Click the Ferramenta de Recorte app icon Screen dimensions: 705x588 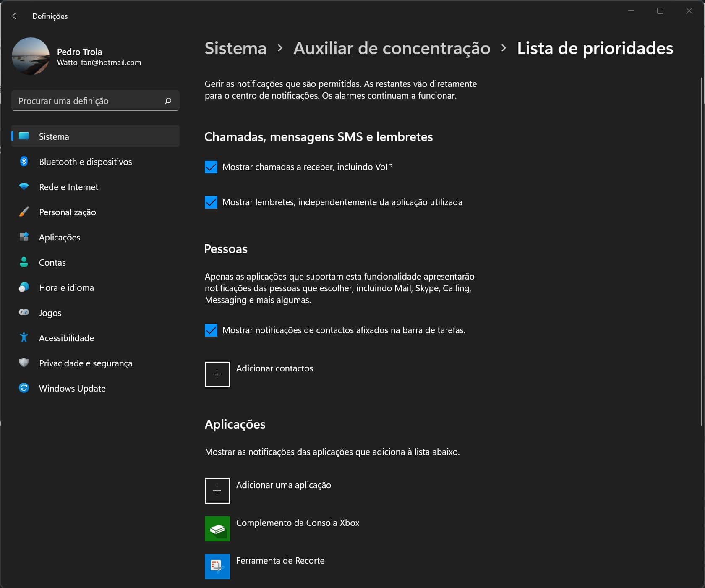[217, 567]
